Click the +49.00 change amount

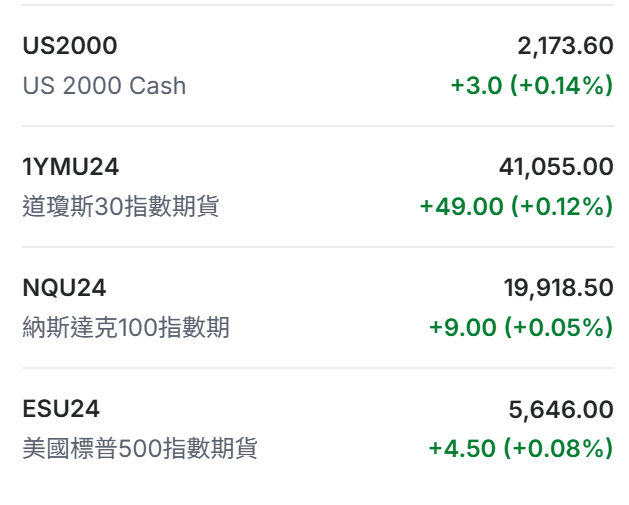[x=462, y=207]
